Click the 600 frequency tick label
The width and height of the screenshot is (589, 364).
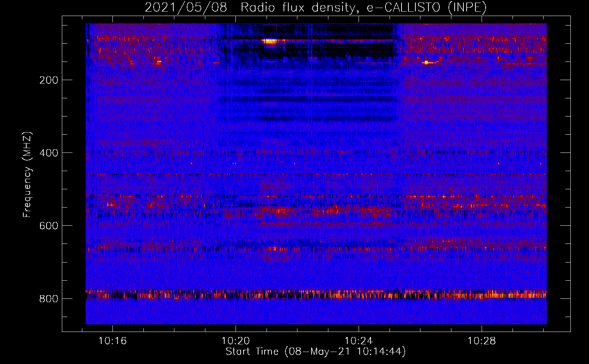49,226
